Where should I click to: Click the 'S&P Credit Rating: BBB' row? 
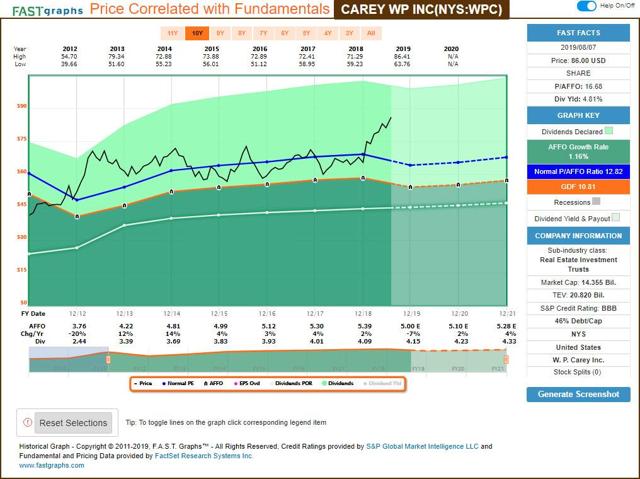click(x=578, y=308)
